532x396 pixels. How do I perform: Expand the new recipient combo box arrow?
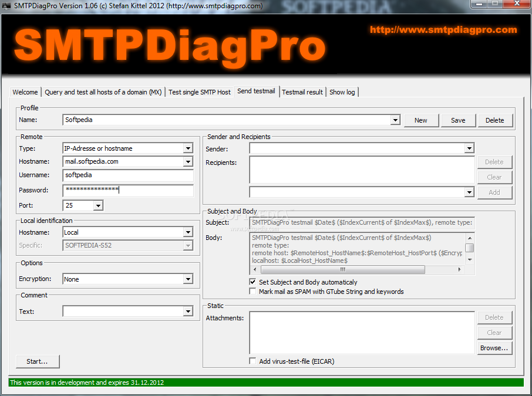point(469,192)
